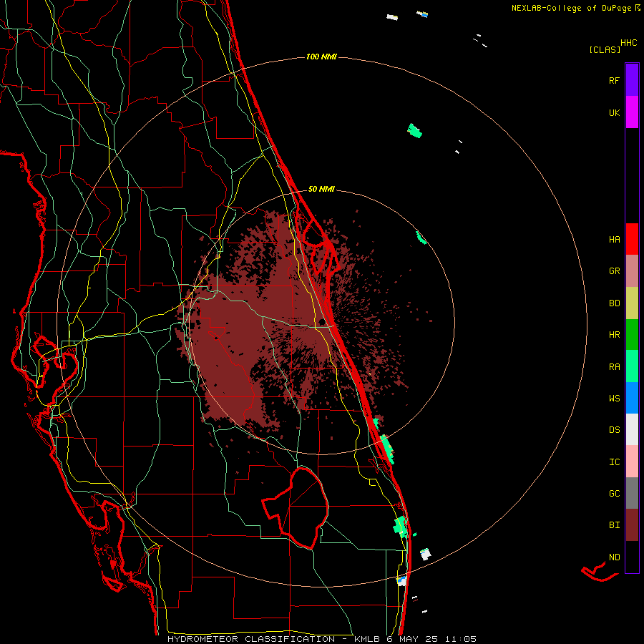644x644 pixels.
Task: Click the DS legend label
Action: coord(614,430)
